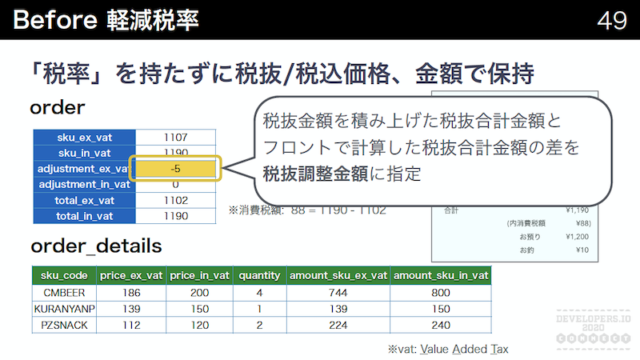Click price 186 in CMBEER row
This screenshot has width=640, height=360.
click(x=131, y=293)
